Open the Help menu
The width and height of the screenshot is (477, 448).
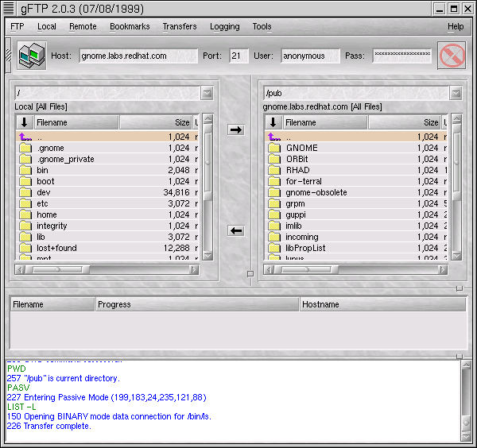(x=456, y=27)
